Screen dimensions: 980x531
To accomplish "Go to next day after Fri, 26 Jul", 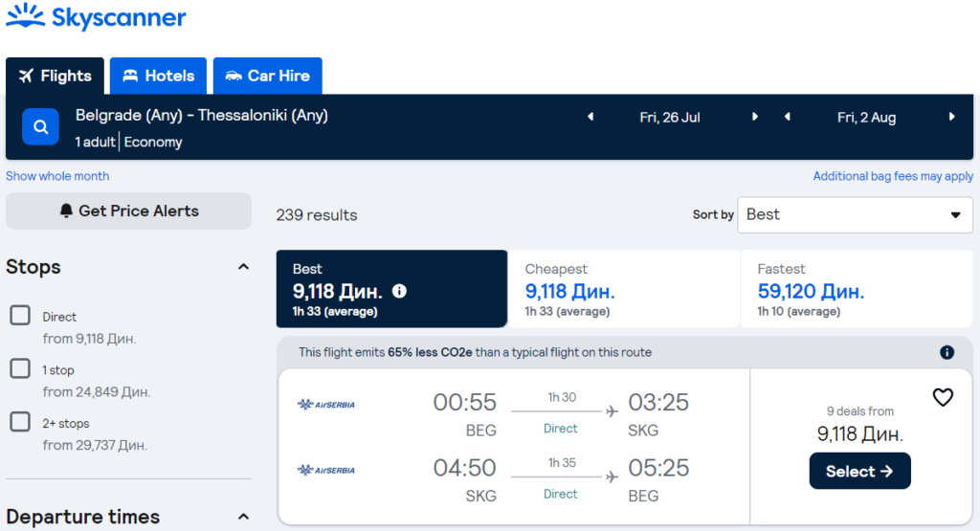I will tap(754, 117).
